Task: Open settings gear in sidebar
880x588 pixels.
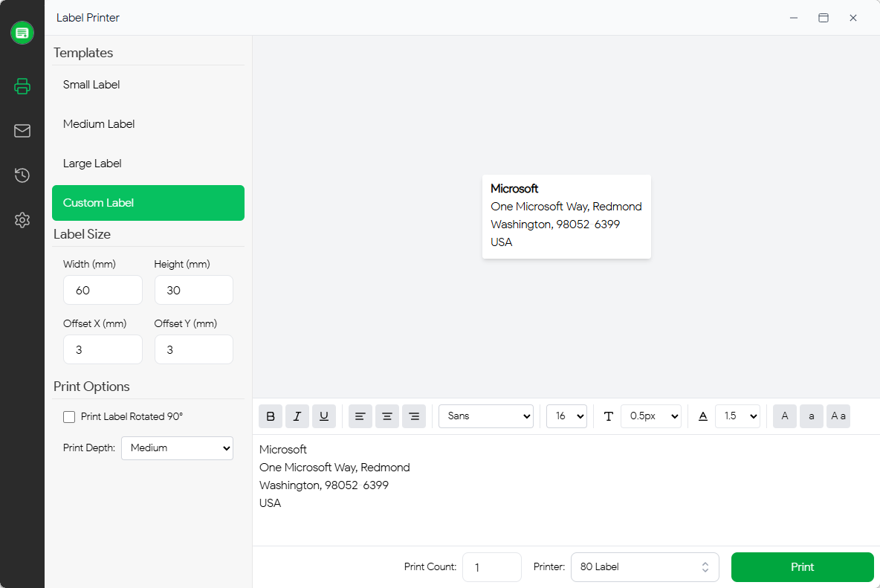Action: coord(22,220)
